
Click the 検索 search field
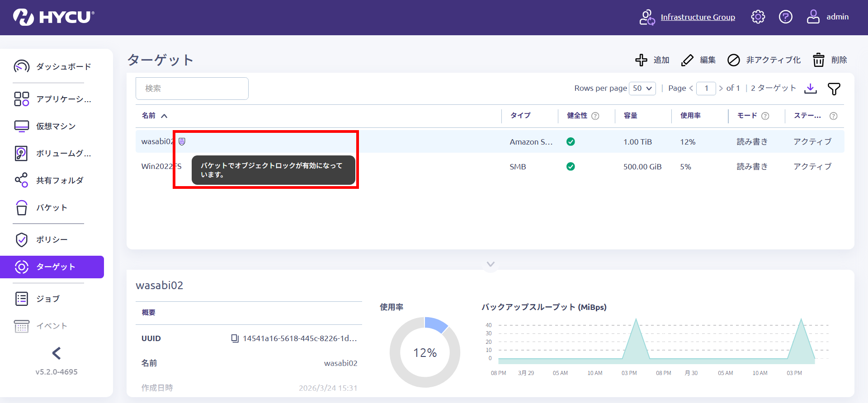(192, 89)
